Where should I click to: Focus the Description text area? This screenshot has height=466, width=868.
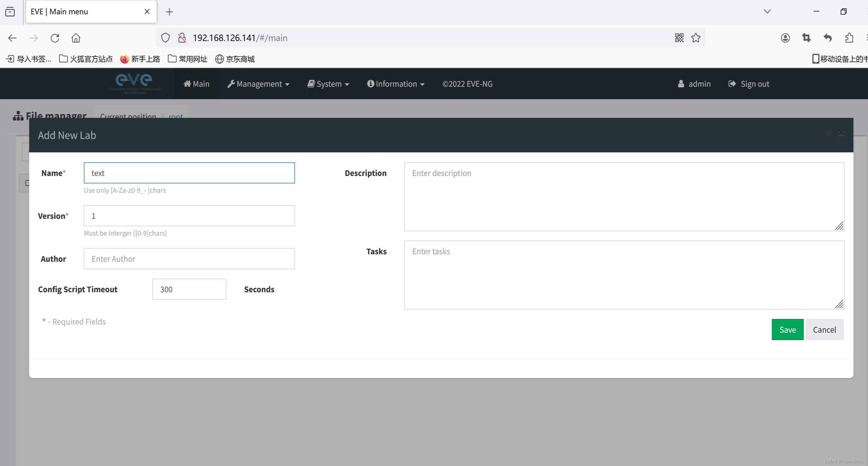point(624,196)
